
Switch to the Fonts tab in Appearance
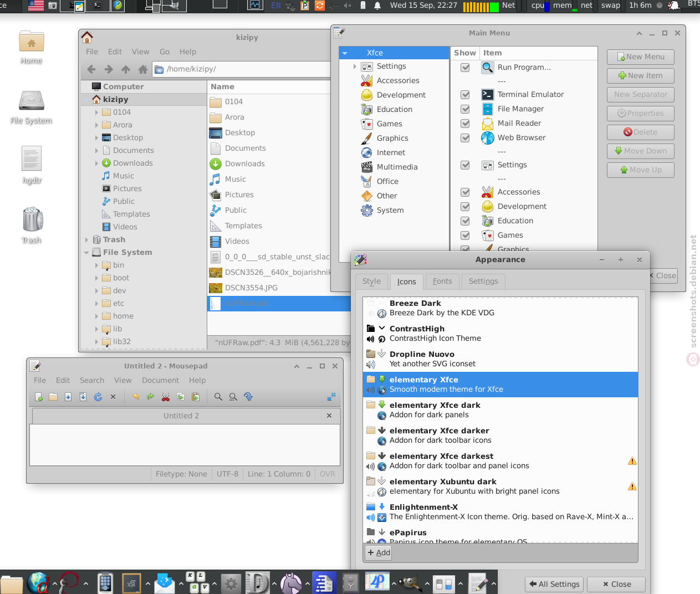click(442, 281)
